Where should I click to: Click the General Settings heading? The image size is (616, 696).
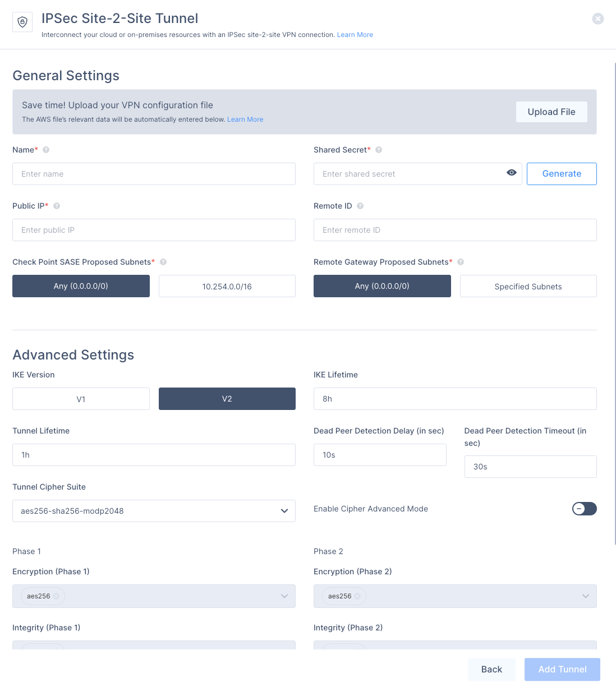tap(66, 76)
